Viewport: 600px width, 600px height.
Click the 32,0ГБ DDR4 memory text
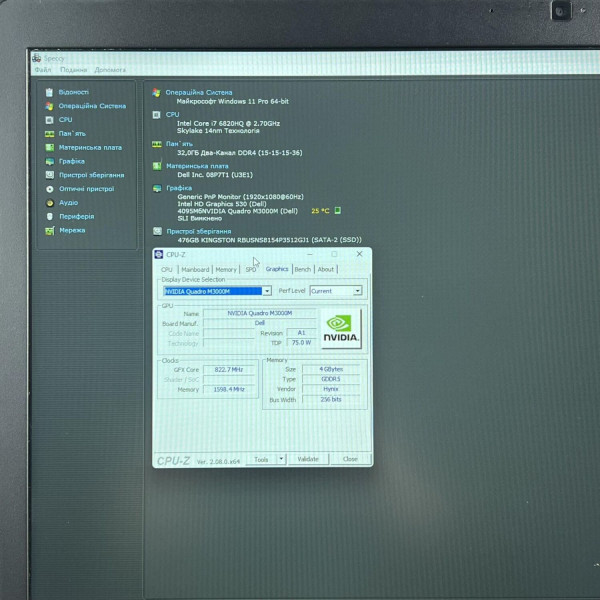(240, 153)
